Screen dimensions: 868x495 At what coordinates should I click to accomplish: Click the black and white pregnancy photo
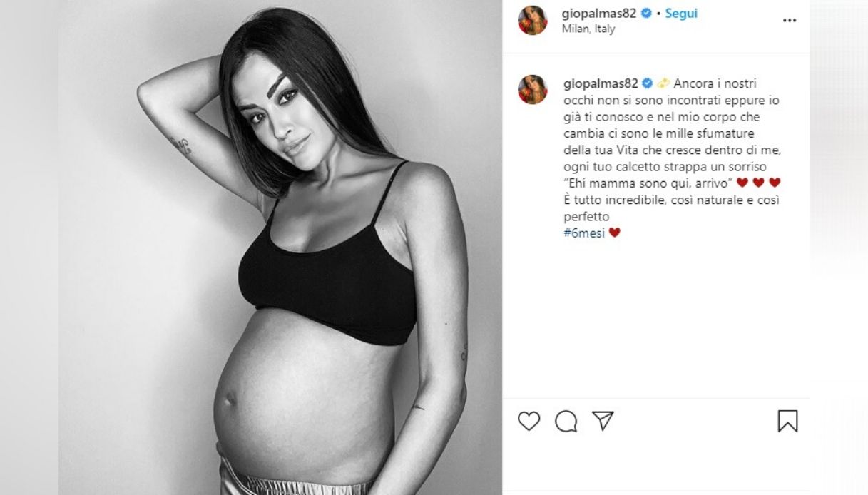[280, 247]
